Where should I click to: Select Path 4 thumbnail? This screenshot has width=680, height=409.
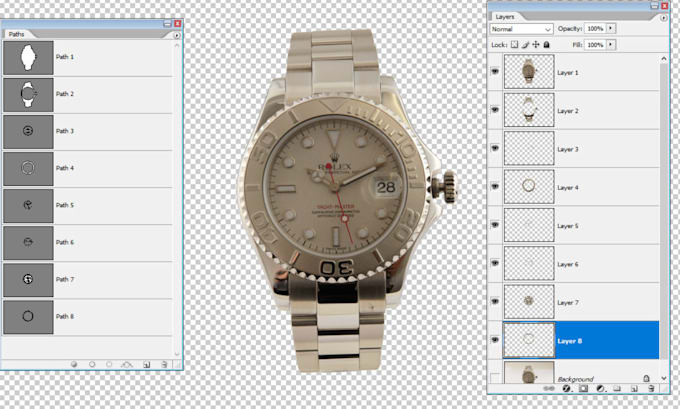click(28, 169)
